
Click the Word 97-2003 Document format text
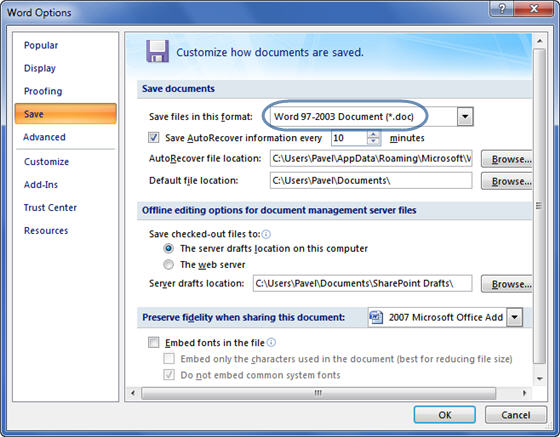[344, 117]
